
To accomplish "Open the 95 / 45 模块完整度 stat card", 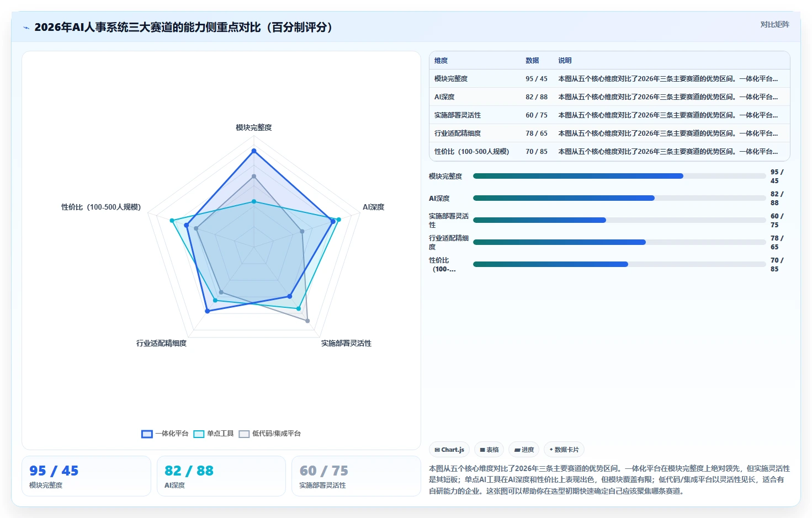I will click(86, 476).
